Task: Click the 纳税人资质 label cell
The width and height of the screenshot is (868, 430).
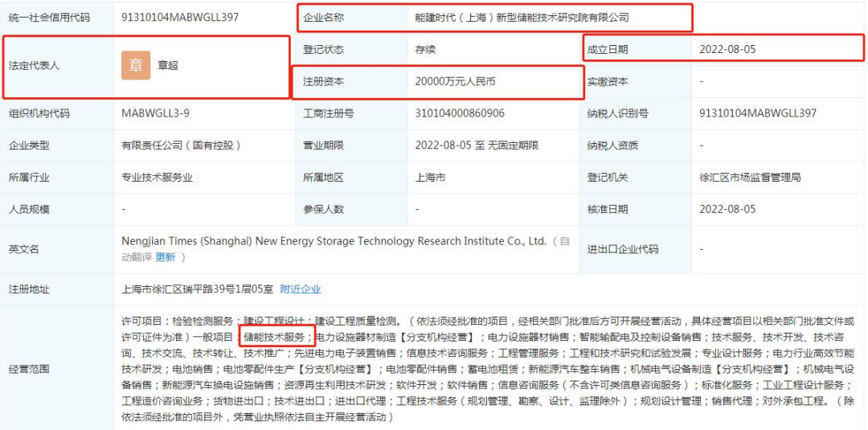Action: coord(636,145)
